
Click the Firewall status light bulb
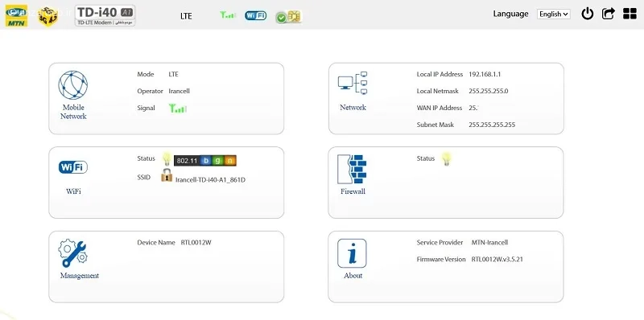coord(447,158)
